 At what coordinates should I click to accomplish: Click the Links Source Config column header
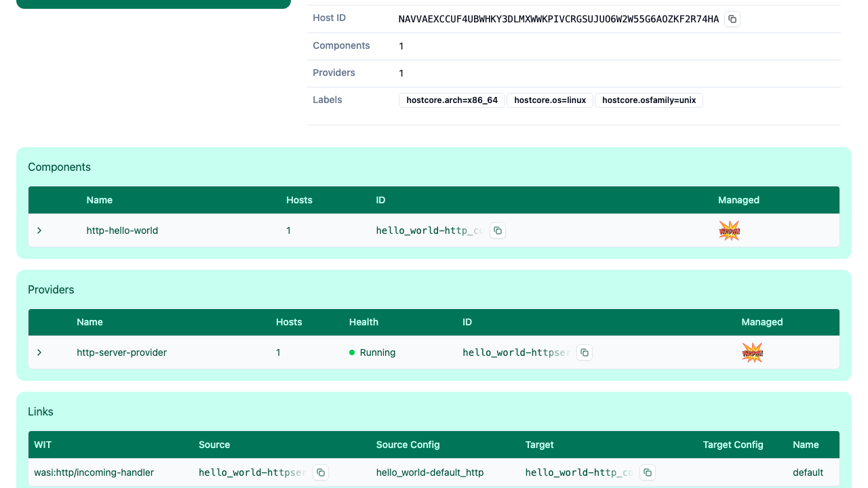coord(408,445)
